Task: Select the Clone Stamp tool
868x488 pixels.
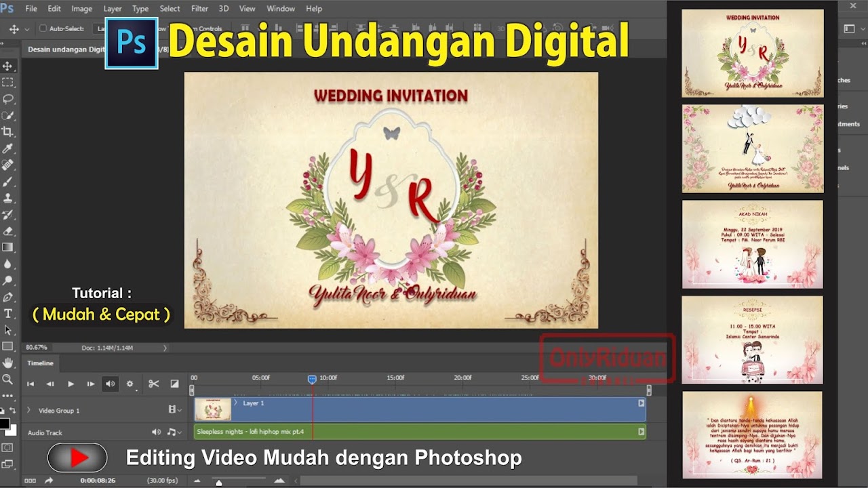Action: tap(8, 198)
